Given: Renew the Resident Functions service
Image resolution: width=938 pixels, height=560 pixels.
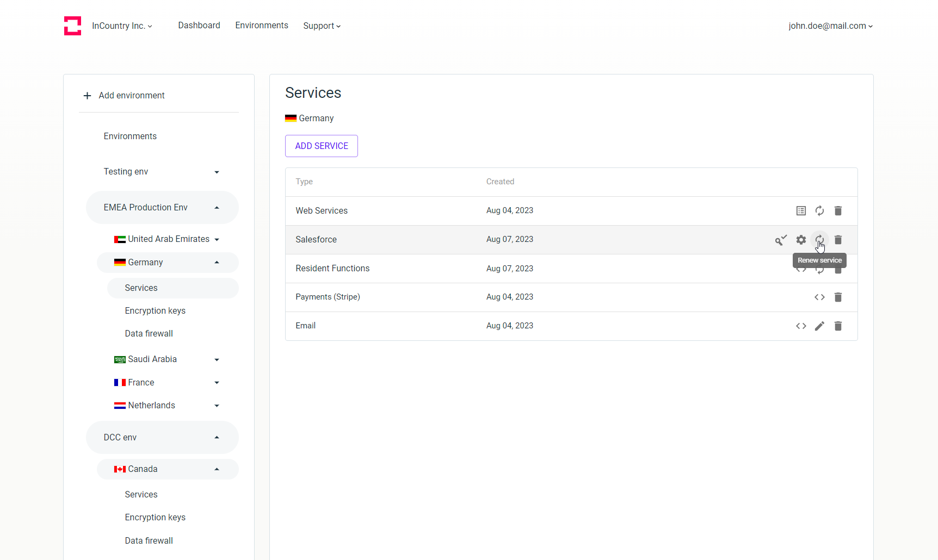Looking at the screenshot, I should (x=820, y=268).
